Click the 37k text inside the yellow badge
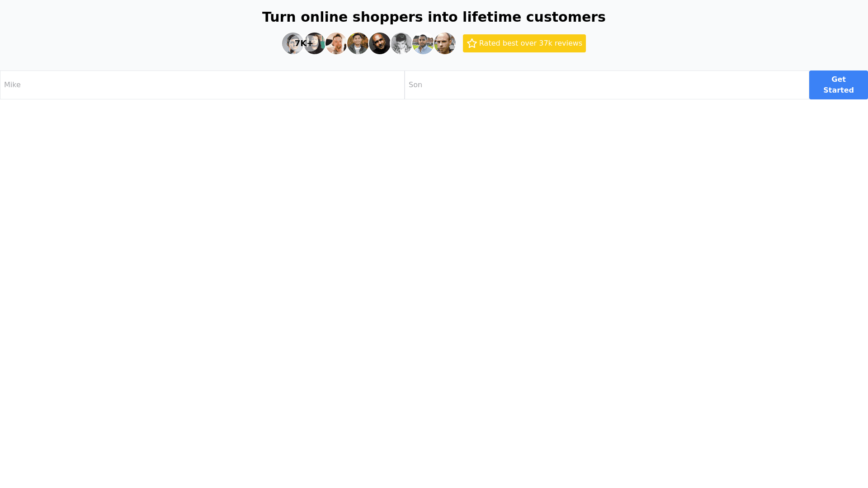Image resolution: width=868 pixels, height=488 pixels. pos(546,43)
